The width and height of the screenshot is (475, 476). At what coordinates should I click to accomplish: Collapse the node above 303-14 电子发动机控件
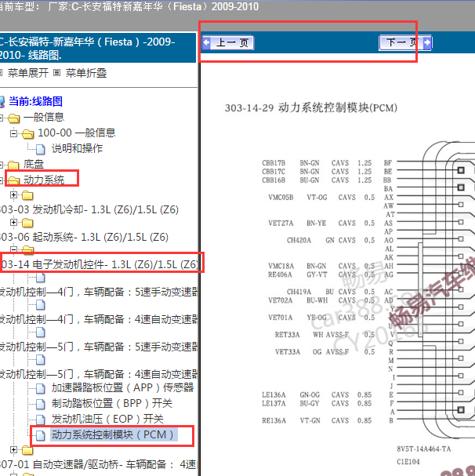(13, 249)
